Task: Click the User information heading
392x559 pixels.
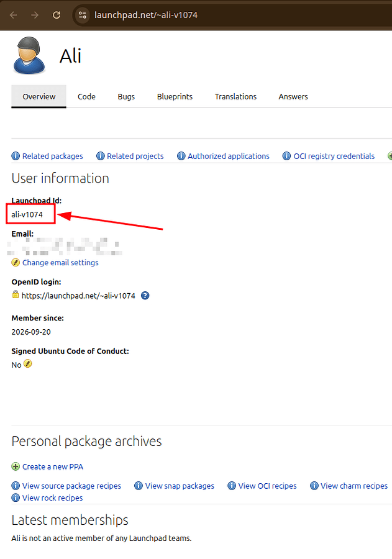Action: [60, 178]
